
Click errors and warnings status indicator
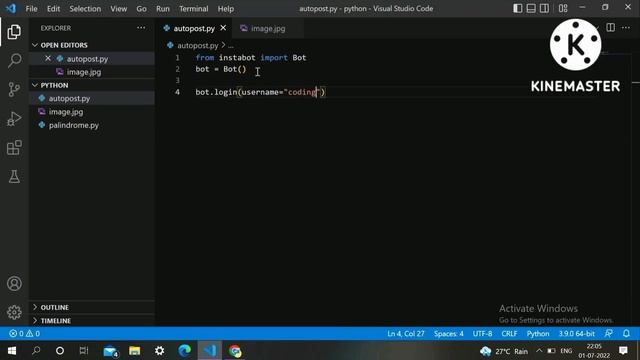[x=24, y=333]
